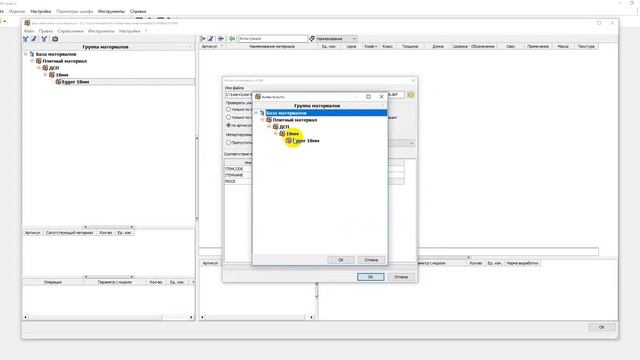Click Отмена in the front group dialog
The image size is (640, 360).
point(371,260)
